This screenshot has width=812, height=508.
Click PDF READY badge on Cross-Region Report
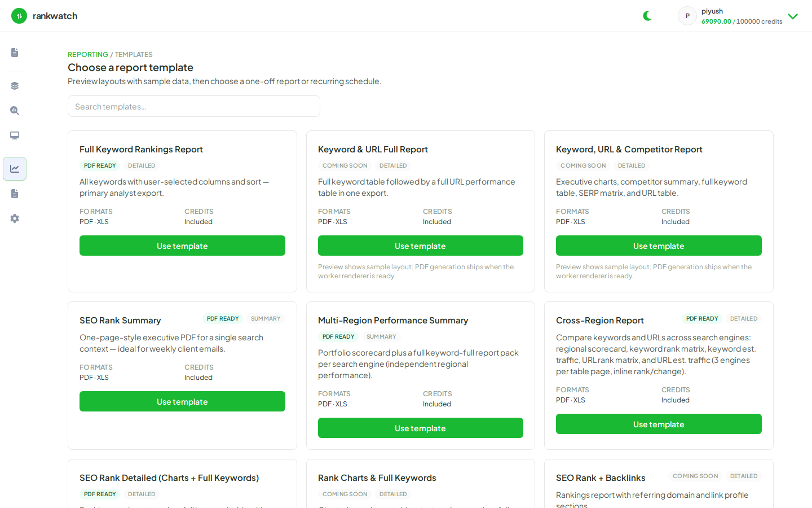tap(702, 318)
